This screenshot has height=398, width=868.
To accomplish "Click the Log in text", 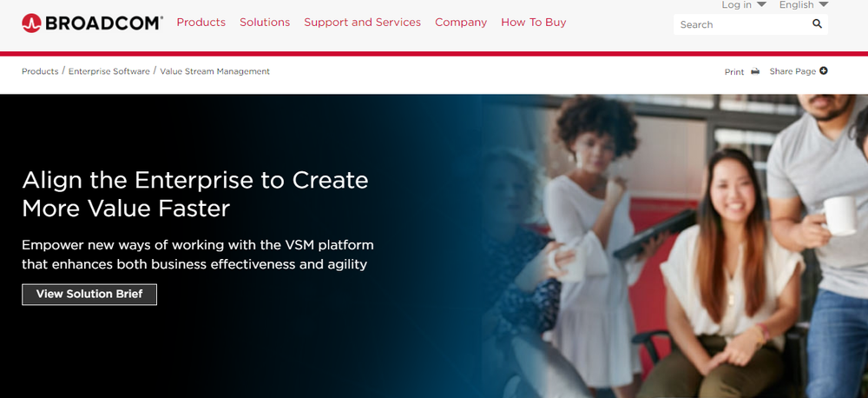I will coord(736,4).
